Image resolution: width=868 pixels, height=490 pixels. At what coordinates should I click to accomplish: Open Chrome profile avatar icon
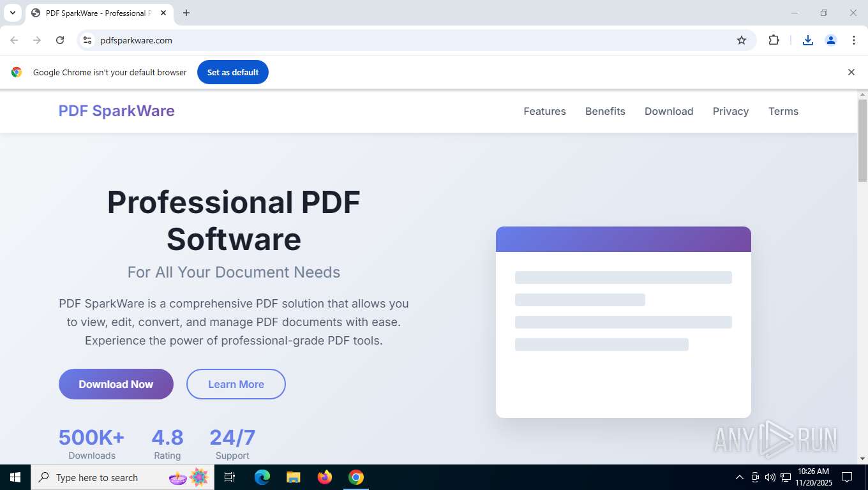[x=831, y=40]
